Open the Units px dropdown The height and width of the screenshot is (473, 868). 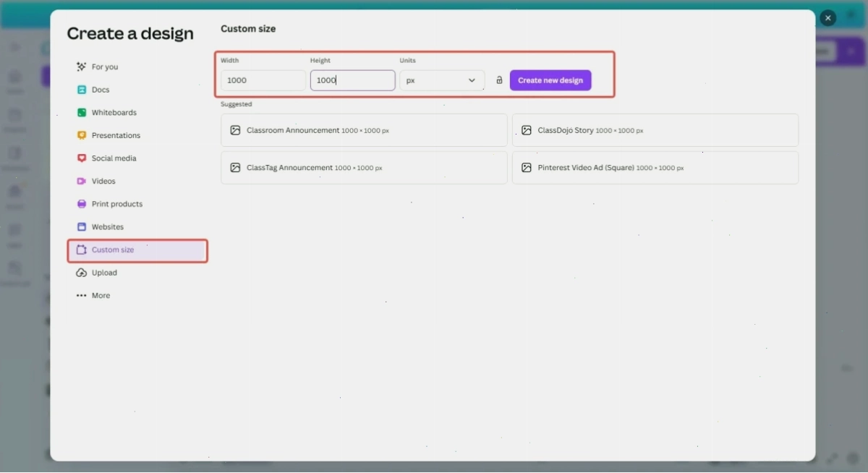[x=442, y=80]
